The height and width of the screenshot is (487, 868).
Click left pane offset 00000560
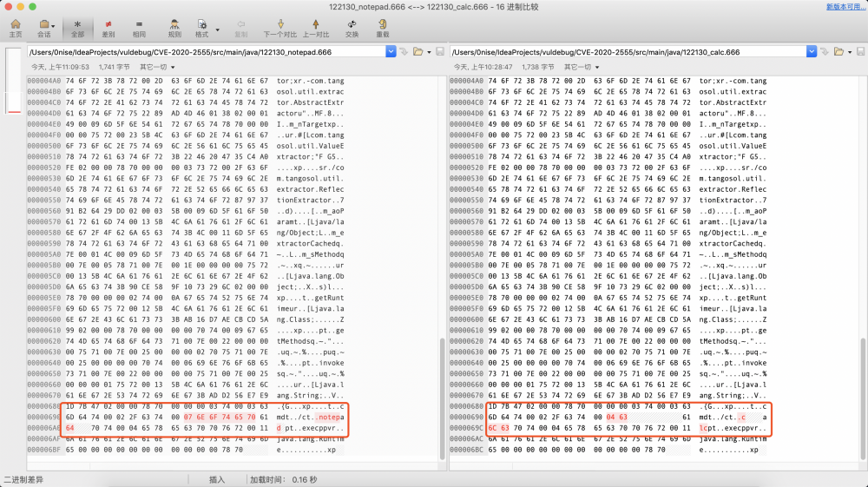coord(43,211)
